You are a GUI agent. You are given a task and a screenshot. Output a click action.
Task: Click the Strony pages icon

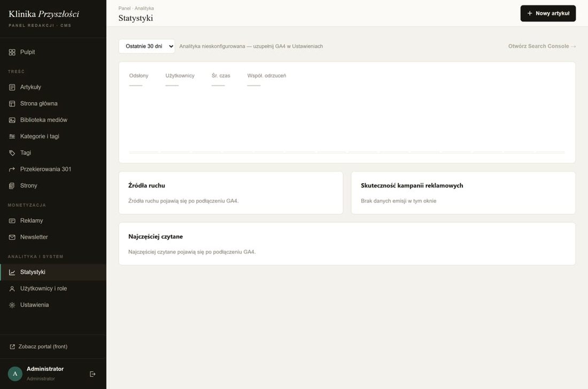12,186
